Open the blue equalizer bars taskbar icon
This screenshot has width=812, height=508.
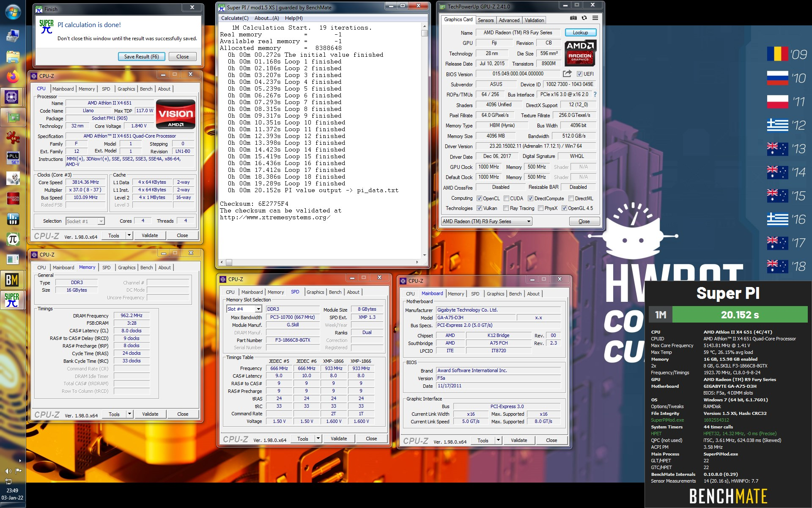coord(13,219)
